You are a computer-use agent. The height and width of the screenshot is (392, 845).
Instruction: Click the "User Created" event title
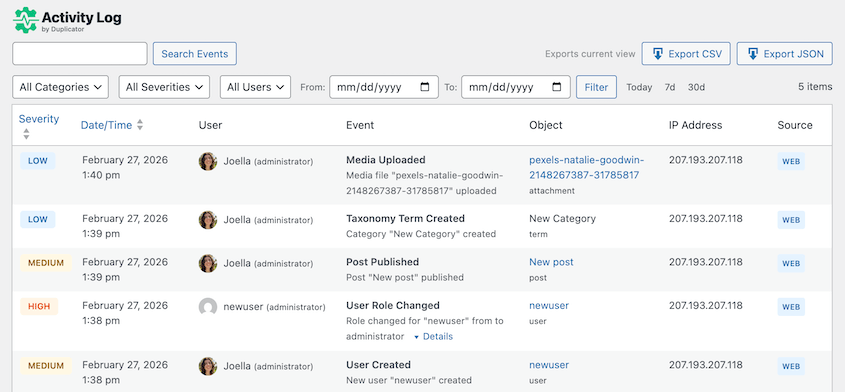378,365
